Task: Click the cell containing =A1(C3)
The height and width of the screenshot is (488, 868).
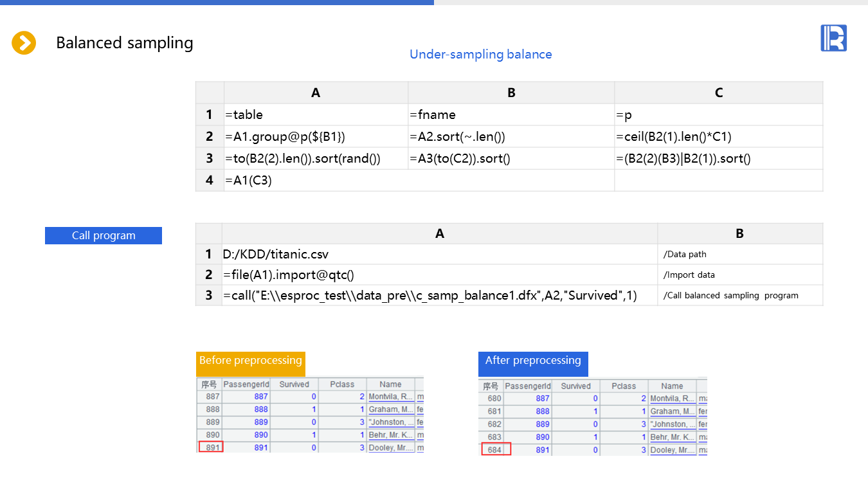Action: pyautogui.click(x=419, y=181)
